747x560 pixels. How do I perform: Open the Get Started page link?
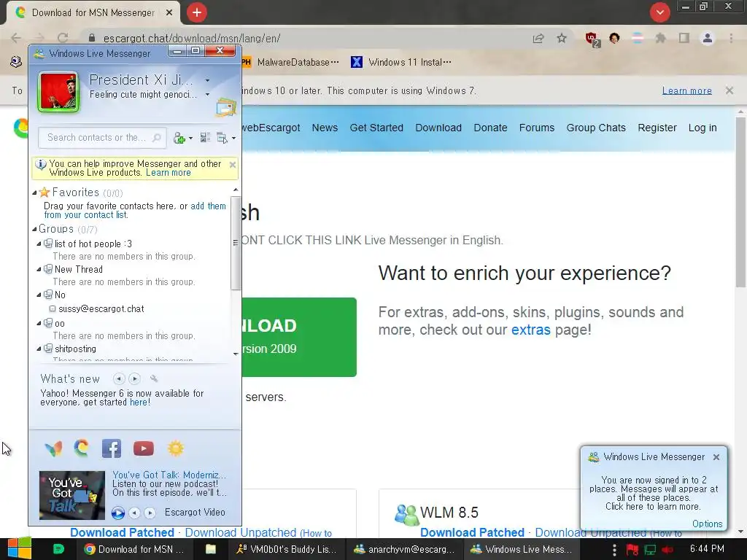[x=376, y=128]
